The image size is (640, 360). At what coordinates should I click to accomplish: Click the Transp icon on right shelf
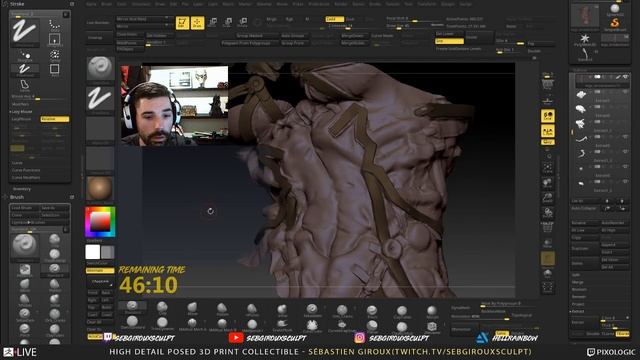pyautogui.click(x=547, y=243)
